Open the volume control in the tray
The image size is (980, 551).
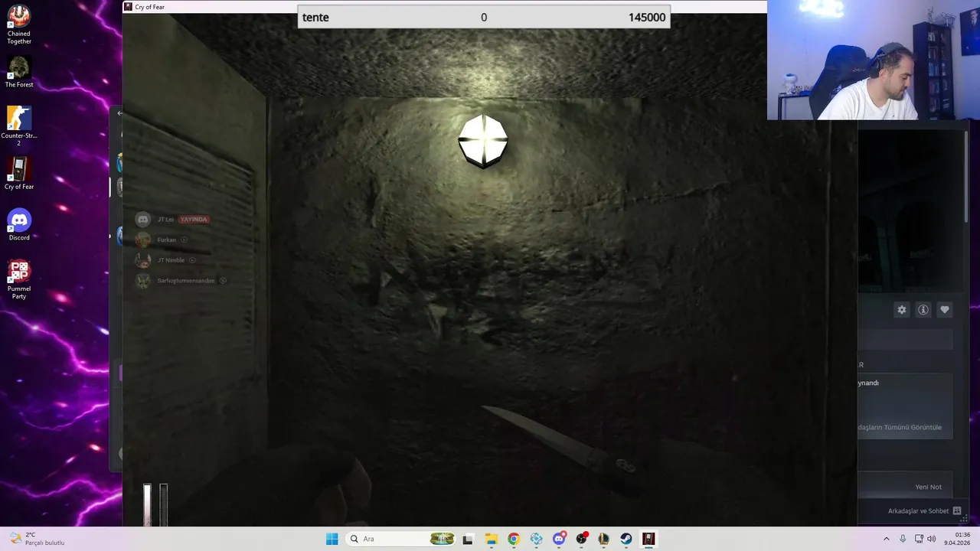tap(931, 539)
